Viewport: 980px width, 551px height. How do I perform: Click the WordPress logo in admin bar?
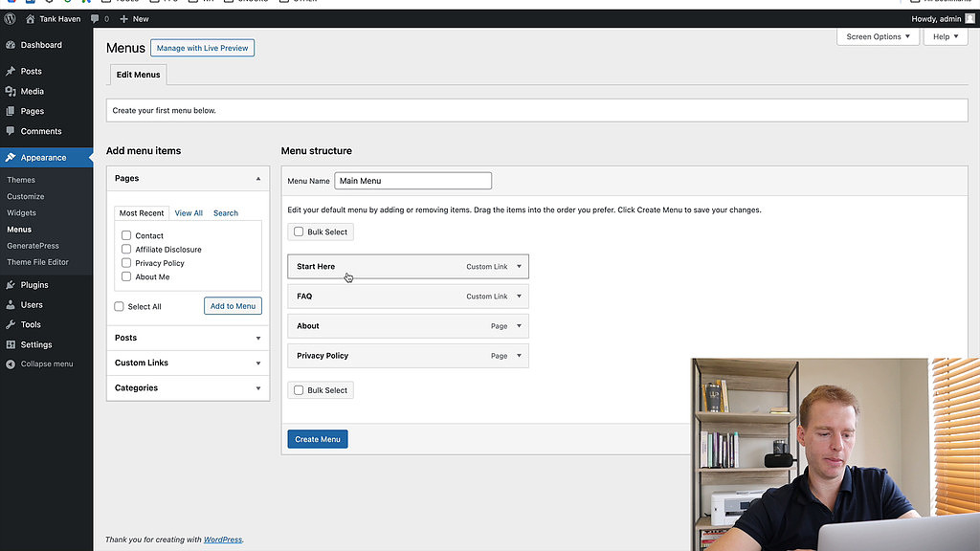click(x=10, y=18)
